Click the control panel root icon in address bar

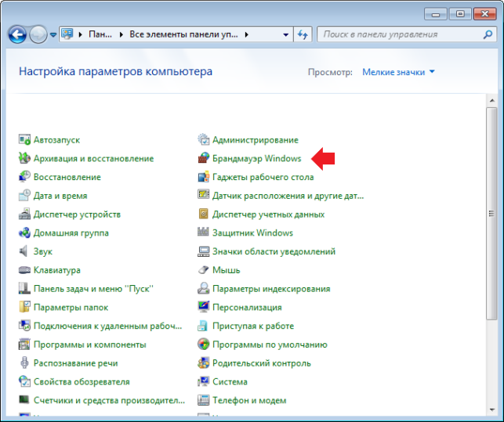(x=67, y=34)
